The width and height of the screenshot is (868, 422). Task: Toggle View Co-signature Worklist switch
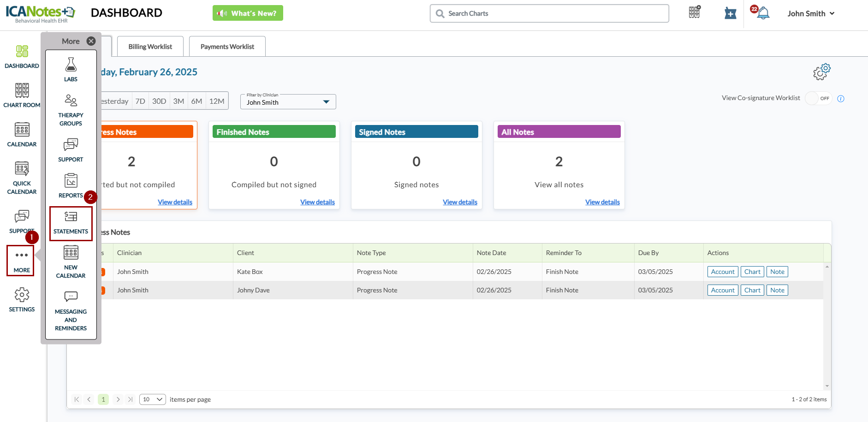point(818,98)
